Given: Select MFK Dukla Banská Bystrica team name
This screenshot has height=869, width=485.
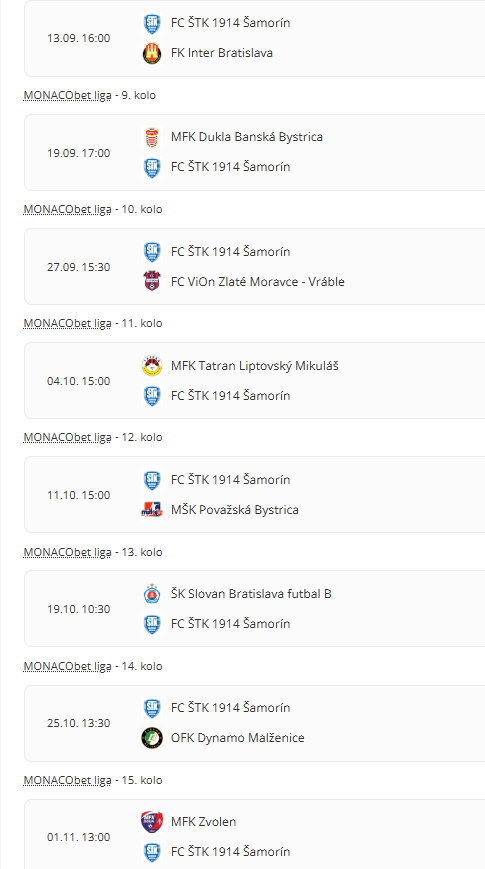Looking at the screenshot, I should click(x=247, y=137).
